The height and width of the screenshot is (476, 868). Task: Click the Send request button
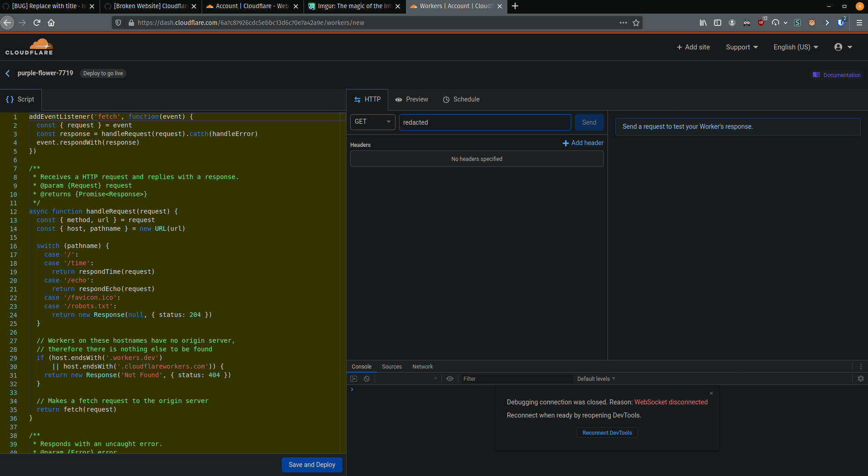point(589,122)
